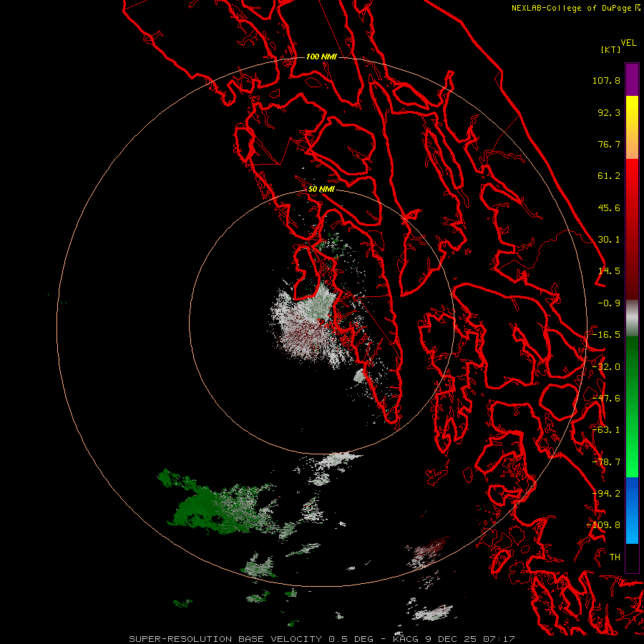
Task: Click the [KT] units label
Action: click(x=611, y=49)
